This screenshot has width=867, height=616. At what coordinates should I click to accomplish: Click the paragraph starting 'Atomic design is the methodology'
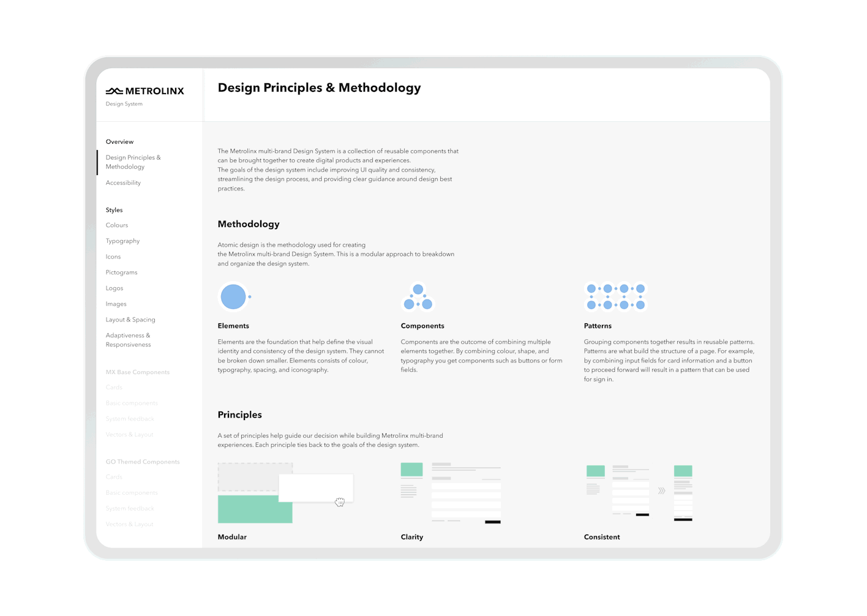pyautogui.click(x=336, y=255)
